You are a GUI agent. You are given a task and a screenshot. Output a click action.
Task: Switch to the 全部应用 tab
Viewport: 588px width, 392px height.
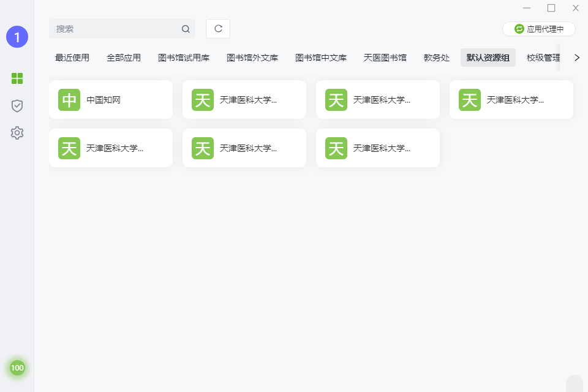[x=123, y=58]
